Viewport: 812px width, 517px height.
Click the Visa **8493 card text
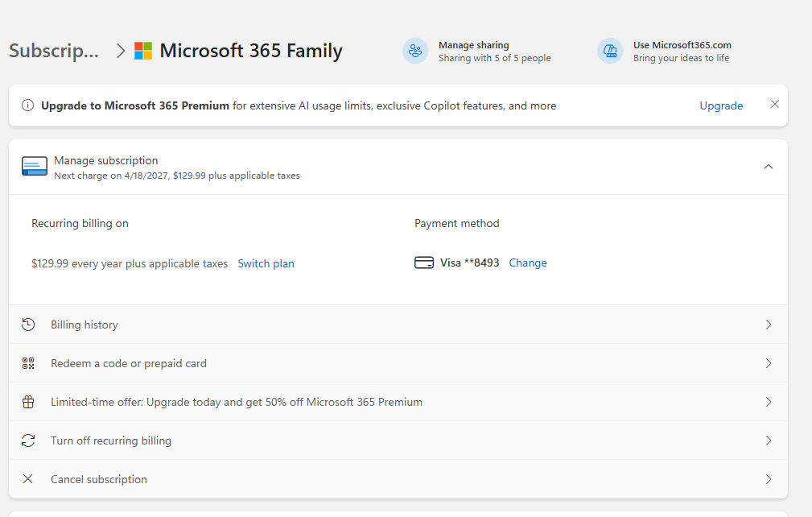point(469,263)
